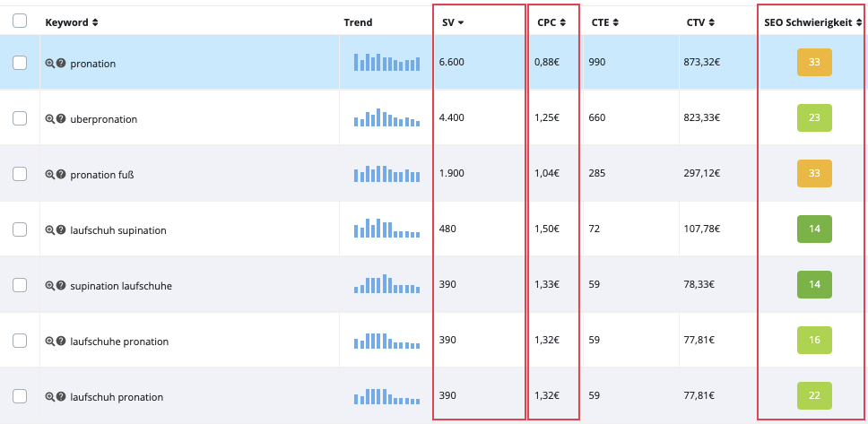Screen dimensions: 868x424
Task: Click orange difficulty badge 33 for pronation
Action: click(814, 63)
